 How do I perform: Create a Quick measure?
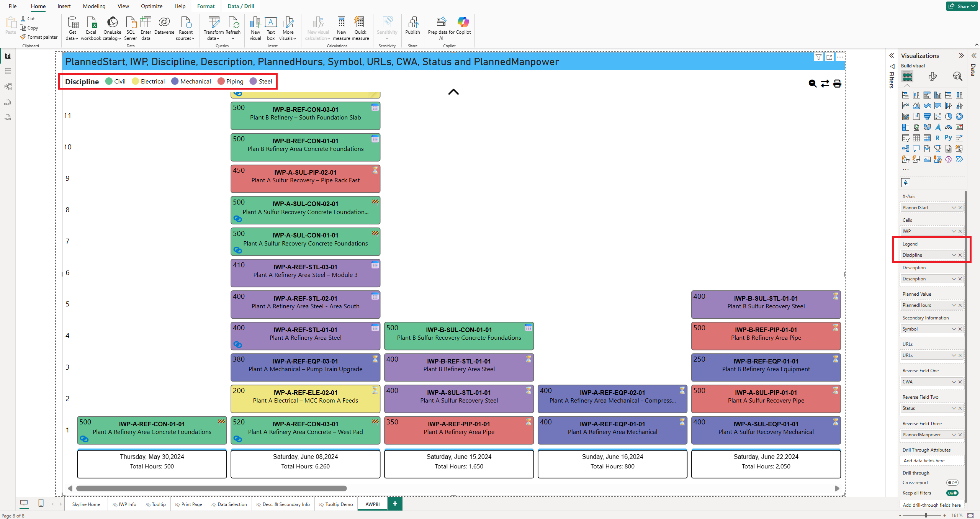tap(360, 28)
